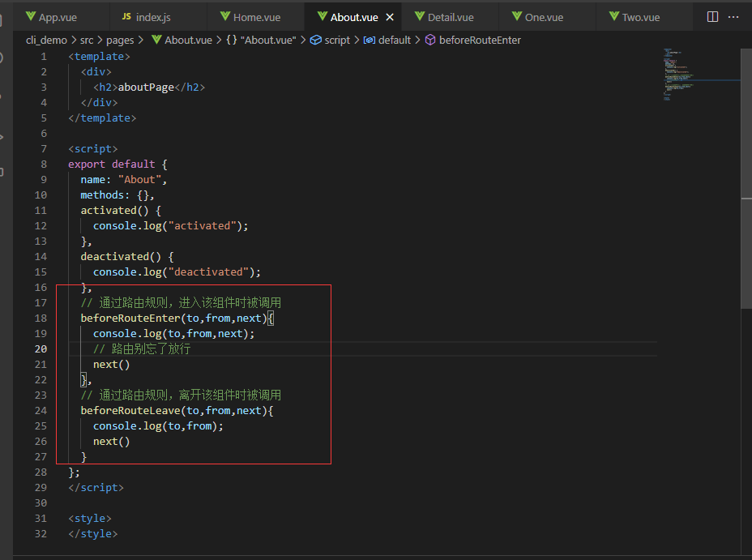Viewport: 752px width, 560px height.
Task: Close the About.vue tab
Action: click(390, 17)
